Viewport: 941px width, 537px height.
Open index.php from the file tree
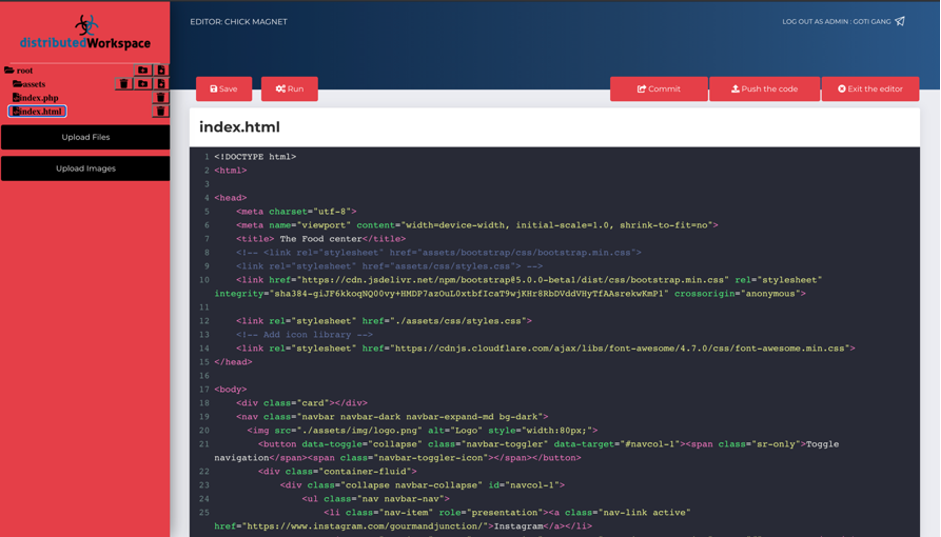click(41, 98)
